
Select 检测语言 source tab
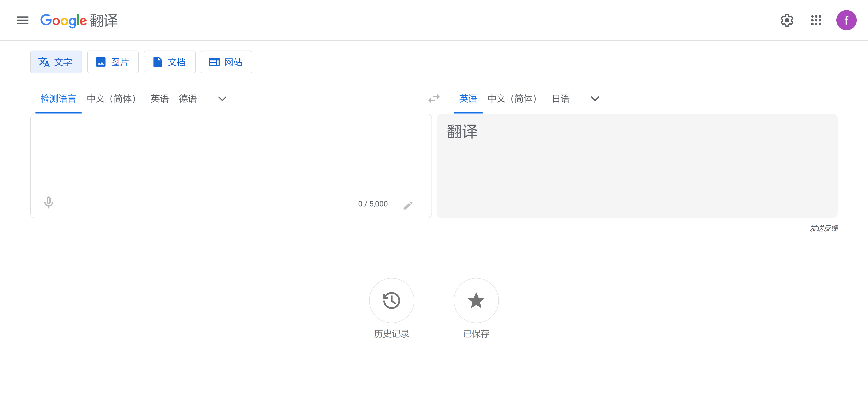pos(58,99)
